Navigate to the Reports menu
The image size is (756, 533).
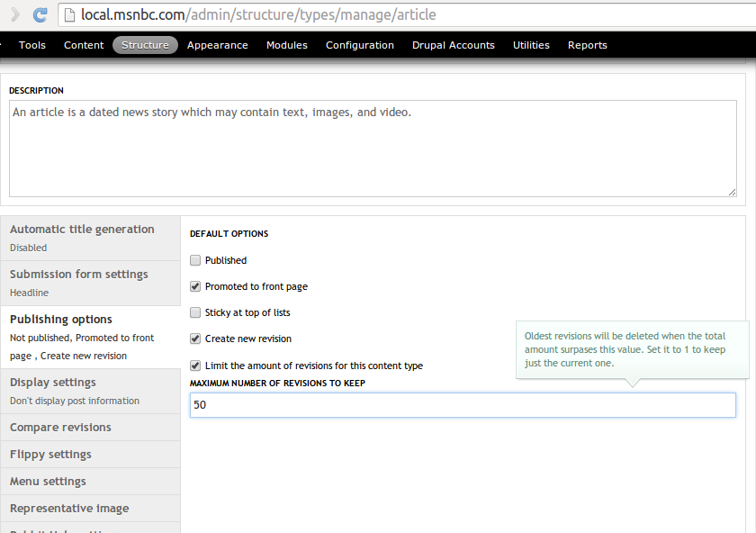tap(587, 45)
